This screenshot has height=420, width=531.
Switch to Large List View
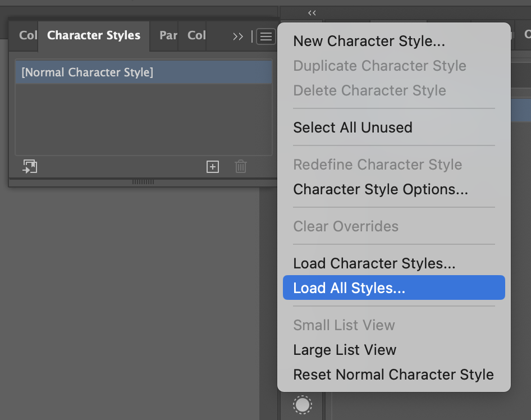click(345, 349)
